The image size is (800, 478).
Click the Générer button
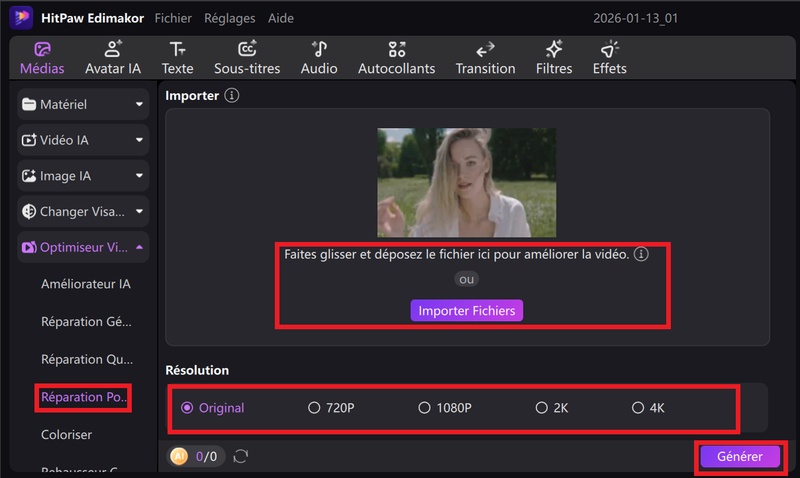[740, 456]
